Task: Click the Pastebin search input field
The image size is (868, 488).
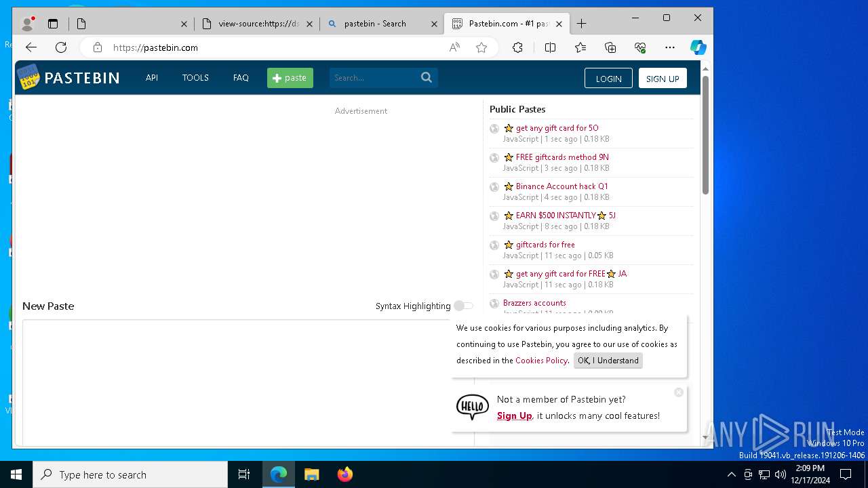Action: coord(374,77)
